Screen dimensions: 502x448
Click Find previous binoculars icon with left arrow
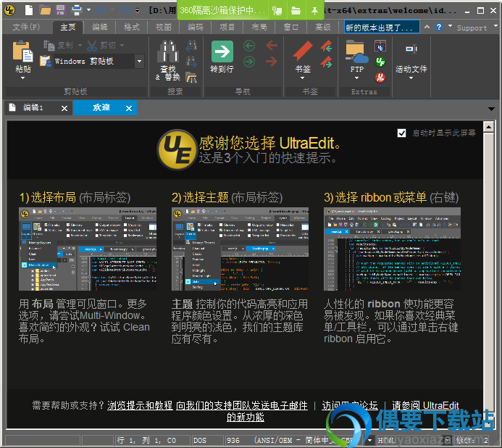(x=191, y=46)
